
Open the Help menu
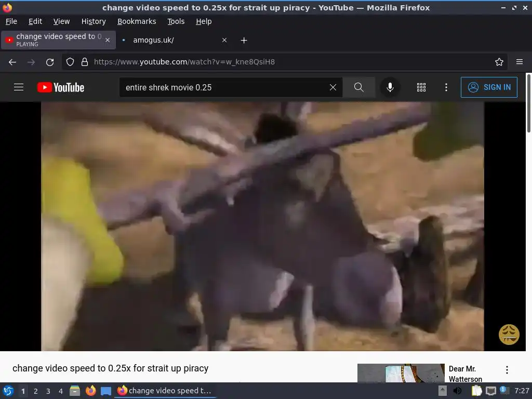coord(204,21)
